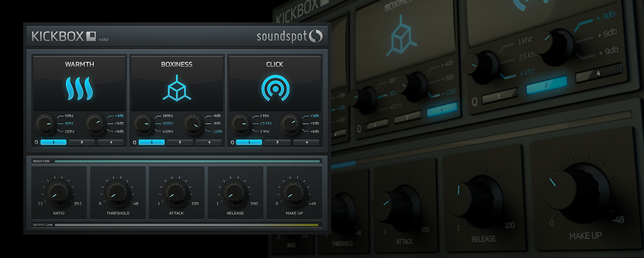Click the Warmth heat waves icon
The image size is (644, 258).
coord(79,88)
